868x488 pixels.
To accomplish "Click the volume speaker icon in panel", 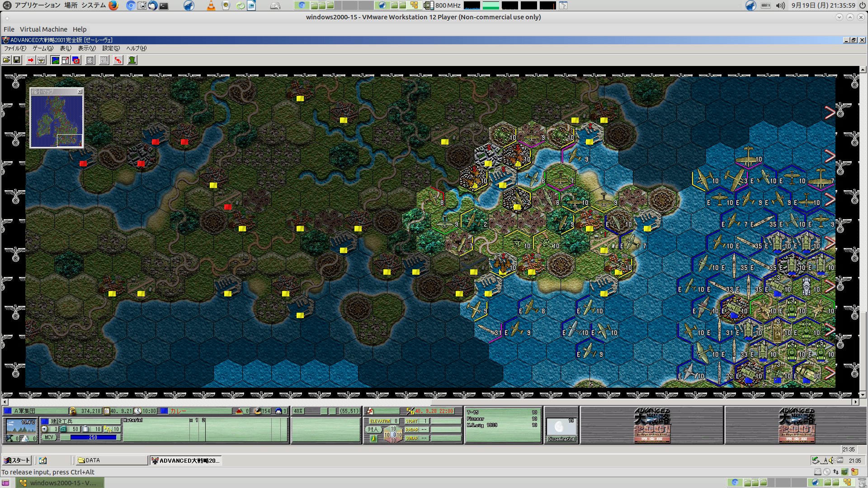I will [780, 5].
